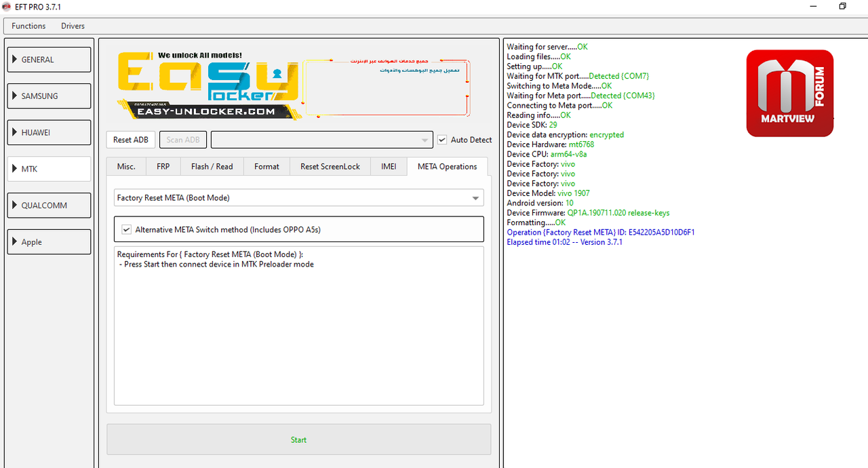868x468 pixels.
Task: Expand the QUALCOMM section
Action: (x=49, y=206)
